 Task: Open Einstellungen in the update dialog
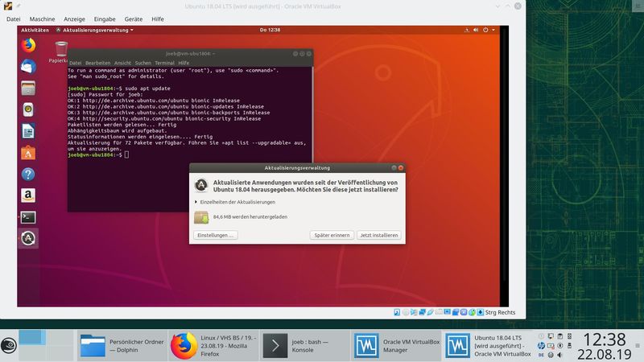tap(215, 236)
